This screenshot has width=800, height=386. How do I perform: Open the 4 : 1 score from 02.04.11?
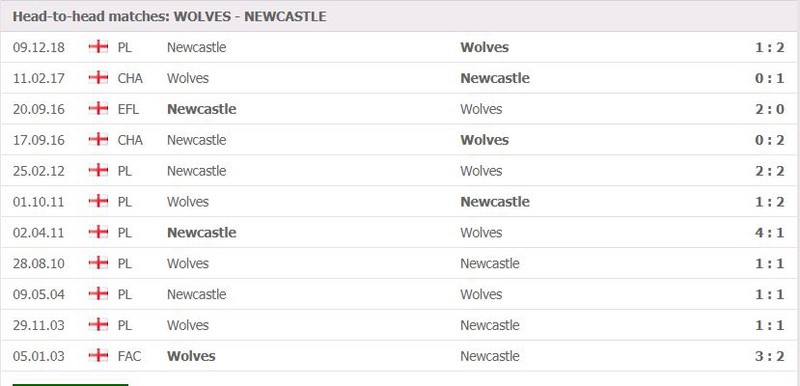point(769,233)
